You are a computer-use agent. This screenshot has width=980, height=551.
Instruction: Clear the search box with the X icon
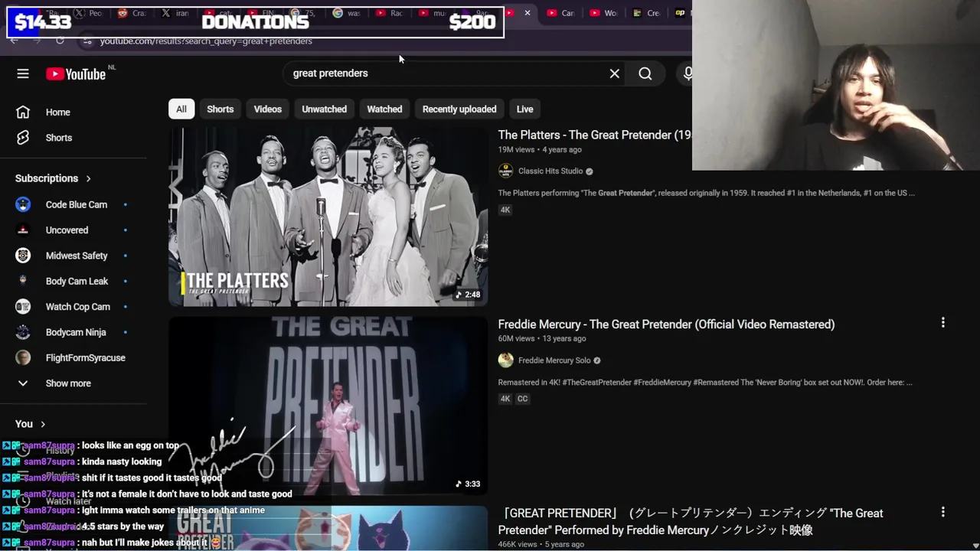coord(614,73)
